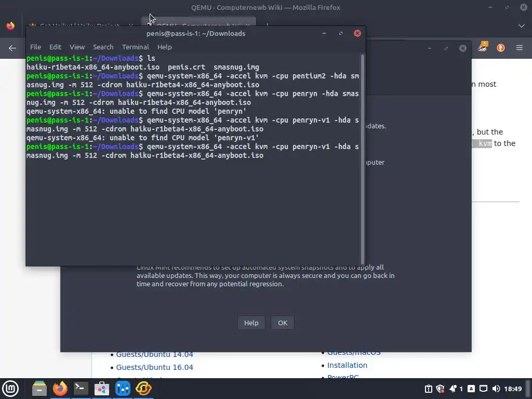The width and height of the screenshot is (532, 399).
Task: Open the orange shield extension icon in Firefox
Action: pos(501,48)
